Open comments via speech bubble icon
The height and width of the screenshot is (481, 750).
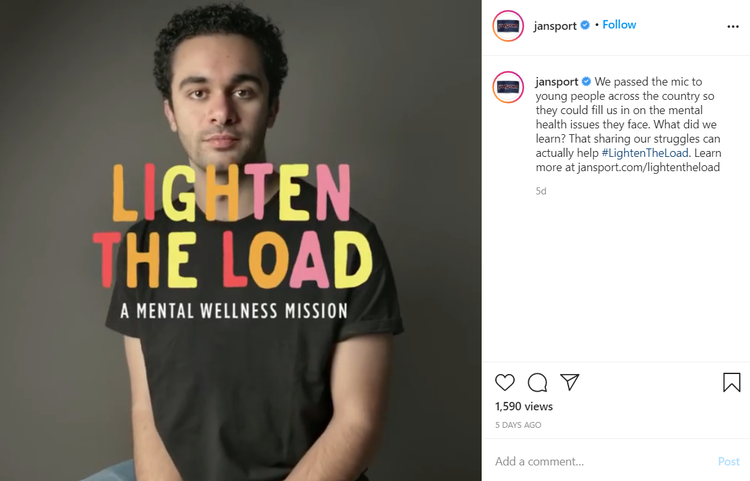tap(537, 383)
